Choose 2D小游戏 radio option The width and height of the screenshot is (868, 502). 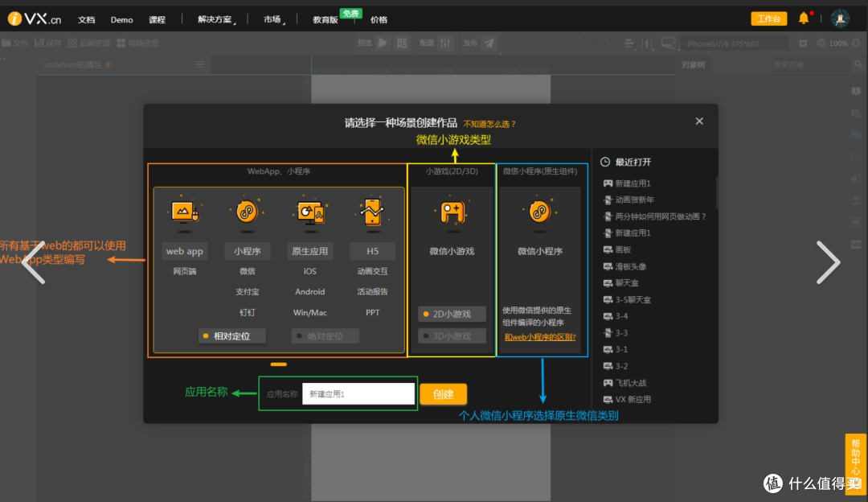click(x=452, y=314)
